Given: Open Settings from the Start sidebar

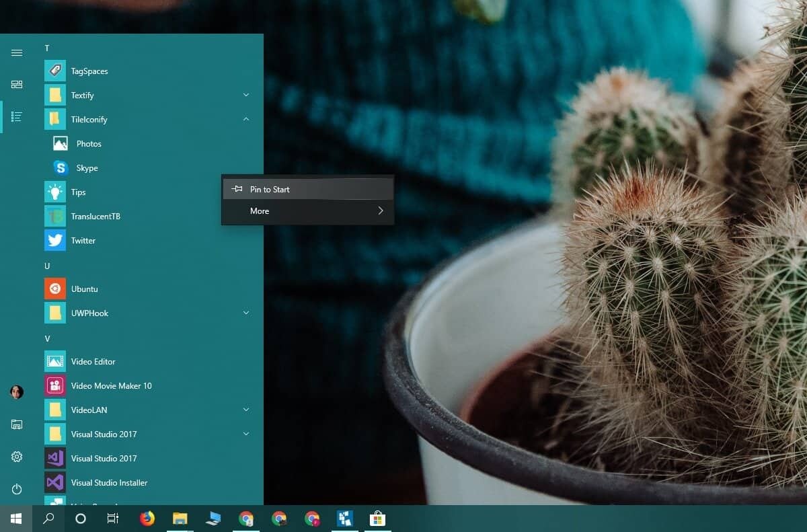Looking at the screenshot, I should (x=17, y=457).
